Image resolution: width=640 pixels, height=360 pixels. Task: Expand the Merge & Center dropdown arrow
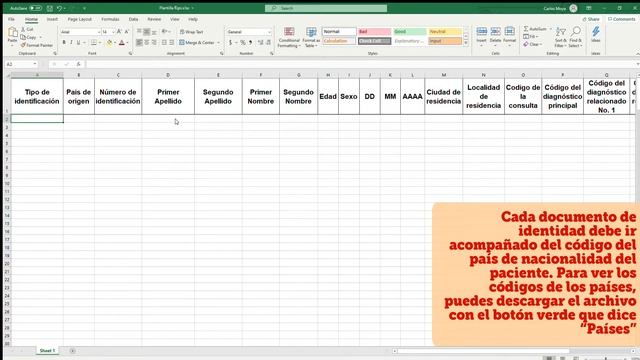218,42
